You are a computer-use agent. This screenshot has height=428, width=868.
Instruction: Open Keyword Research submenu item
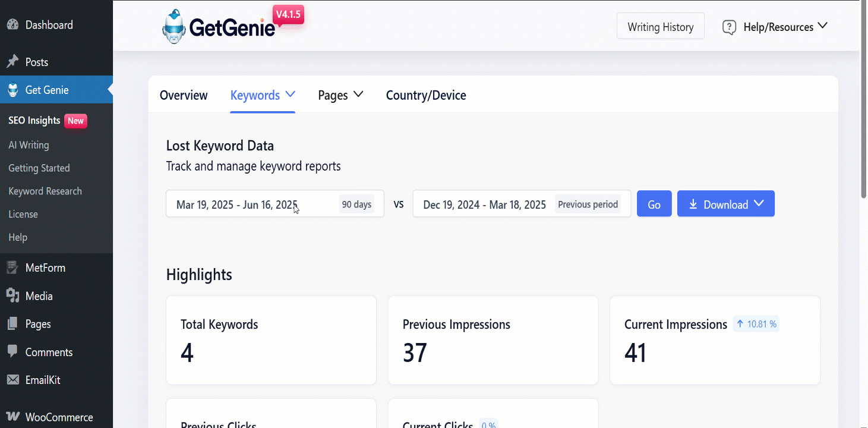tap(45, 191)
